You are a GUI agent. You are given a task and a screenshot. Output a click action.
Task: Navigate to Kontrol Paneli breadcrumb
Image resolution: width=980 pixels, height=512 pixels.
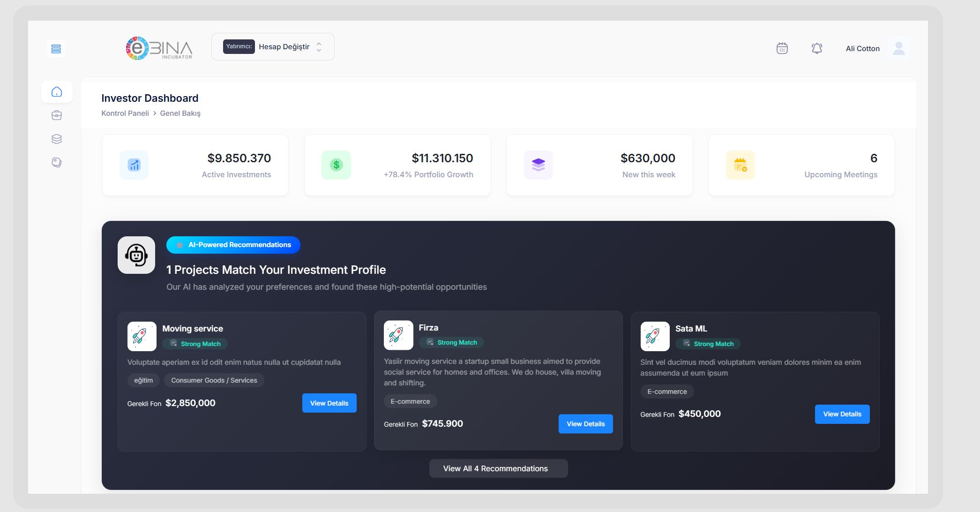[125, 113]
